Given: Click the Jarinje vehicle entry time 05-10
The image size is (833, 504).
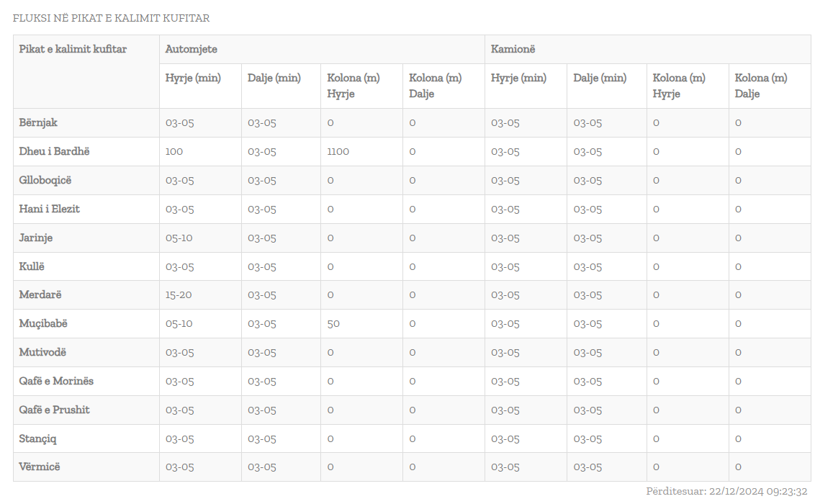Looking at the screenshot, I should tap(179, 238).
